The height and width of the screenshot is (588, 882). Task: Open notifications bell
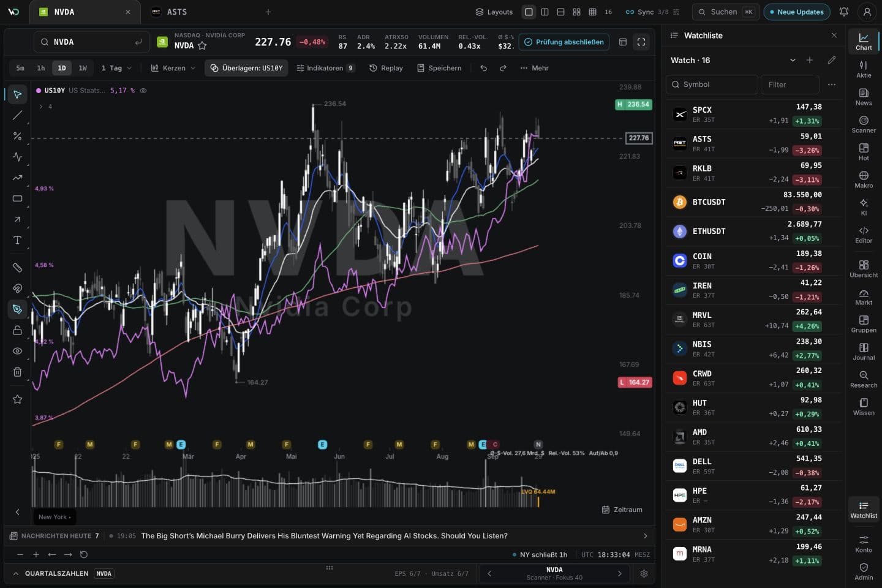[844, 12]
